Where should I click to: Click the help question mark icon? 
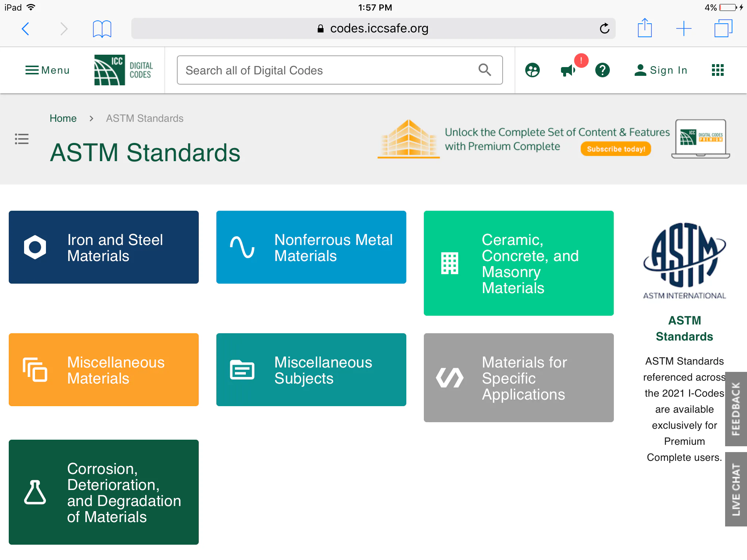pyautogui.click(x=603, y=70)
